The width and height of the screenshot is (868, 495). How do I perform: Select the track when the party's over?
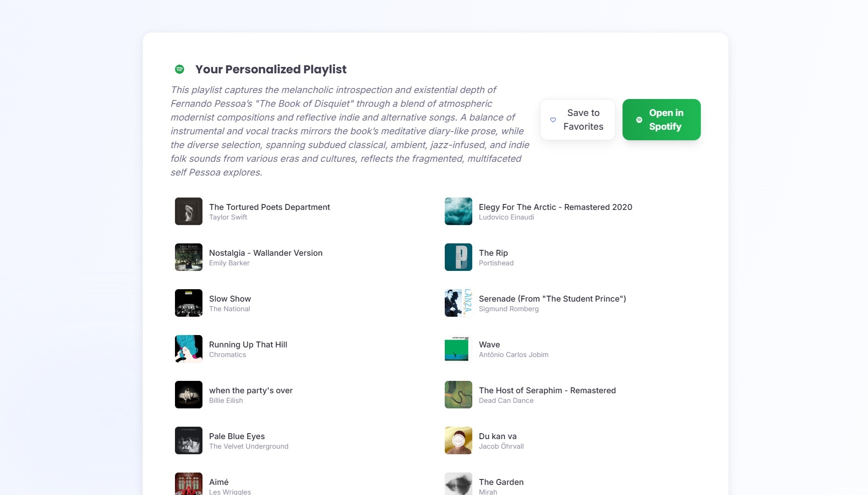point(251,390)
